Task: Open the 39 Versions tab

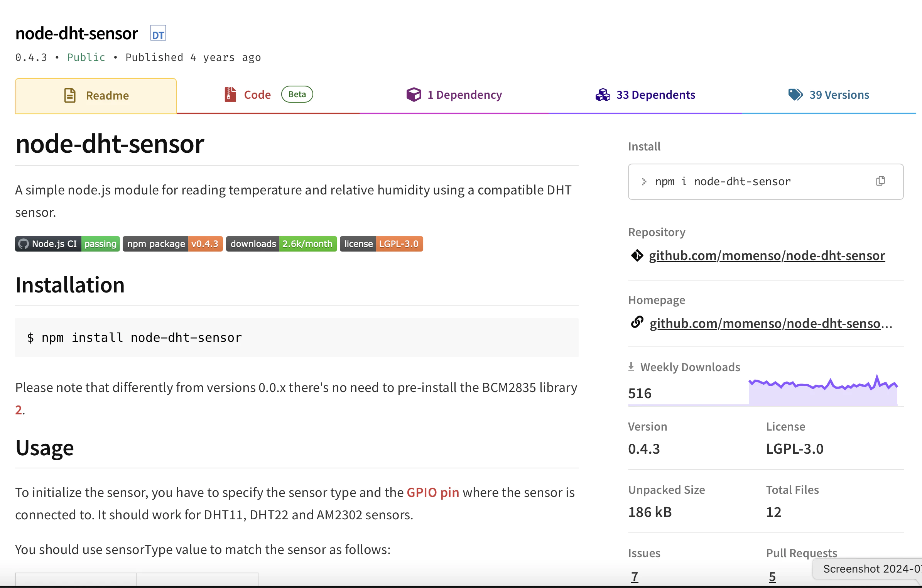Action: coord(829,95)
